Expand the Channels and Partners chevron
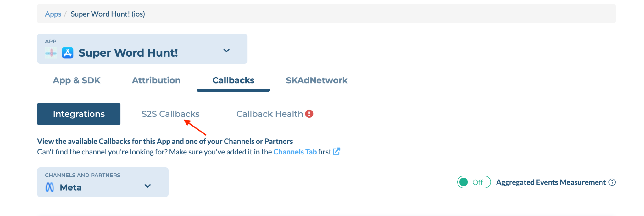This screenshot has width=644, height=216. [x=147, y=186]
